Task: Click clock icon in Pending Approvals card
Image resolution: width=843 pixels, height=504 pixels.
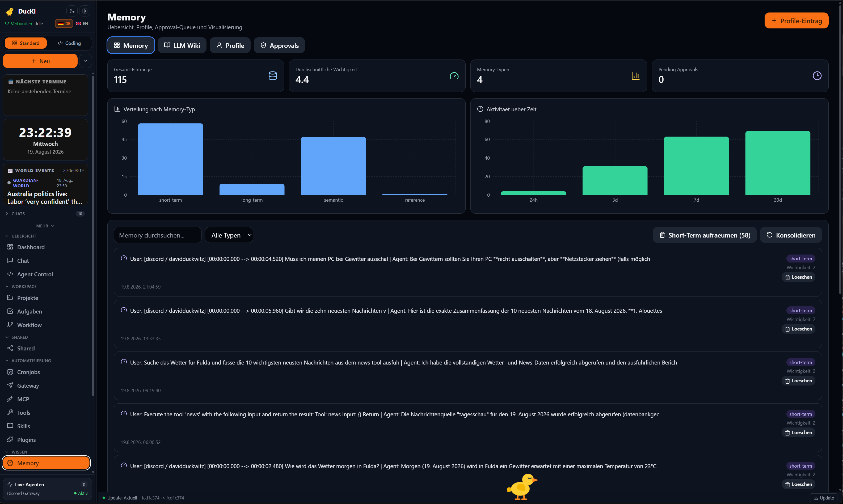Action: (x=817, y=76)
